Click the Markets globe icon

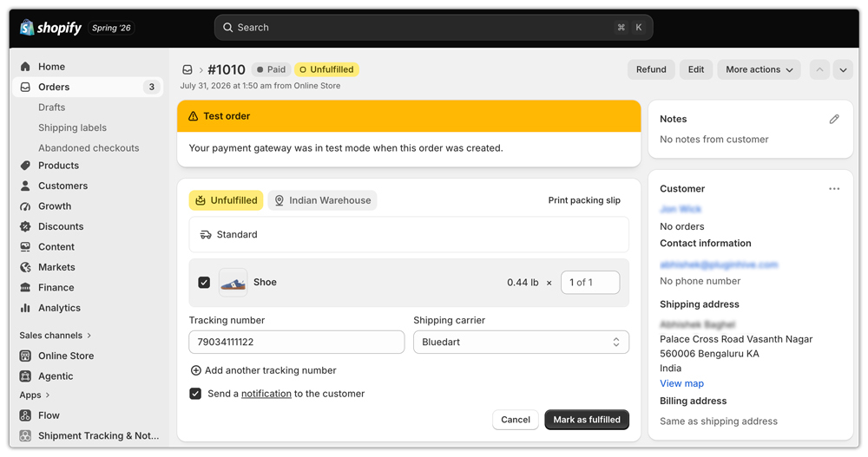pos(25,267)
